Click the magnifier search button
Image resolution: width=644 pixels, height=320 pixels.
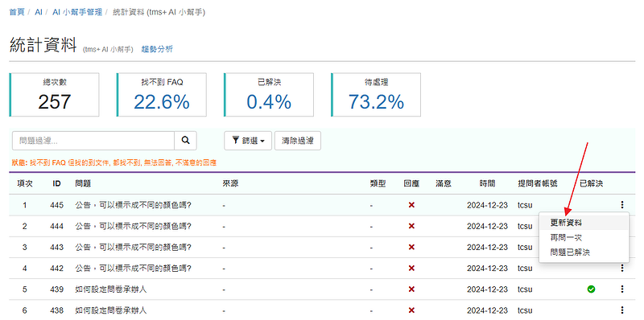(x=186, y=141)
